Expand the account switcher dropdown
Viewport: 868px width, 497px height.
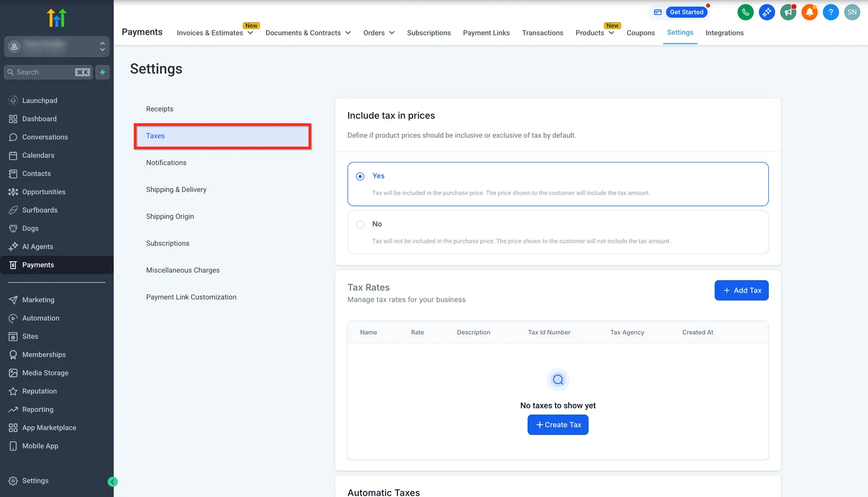coord(56,47)
